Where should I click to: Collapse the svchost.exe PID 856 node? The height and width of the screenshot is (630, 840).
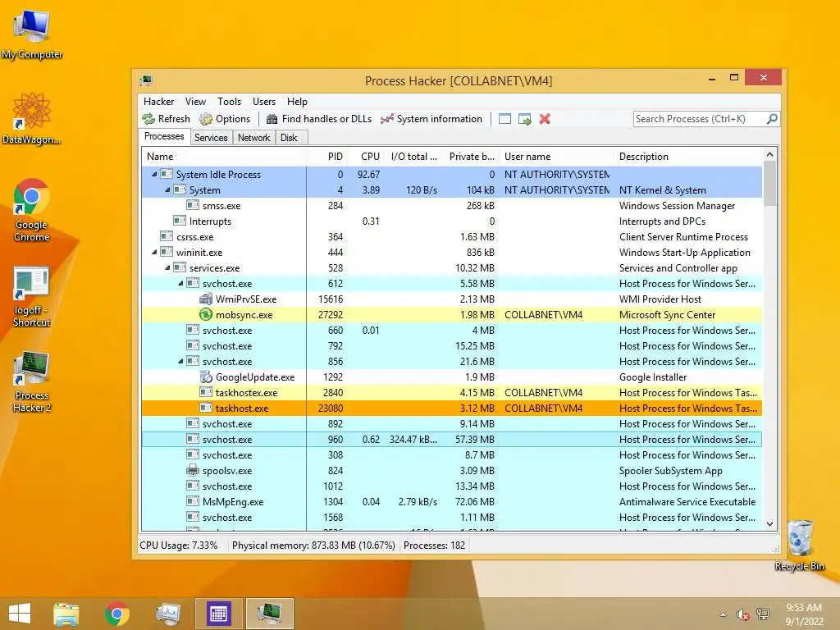180,361
